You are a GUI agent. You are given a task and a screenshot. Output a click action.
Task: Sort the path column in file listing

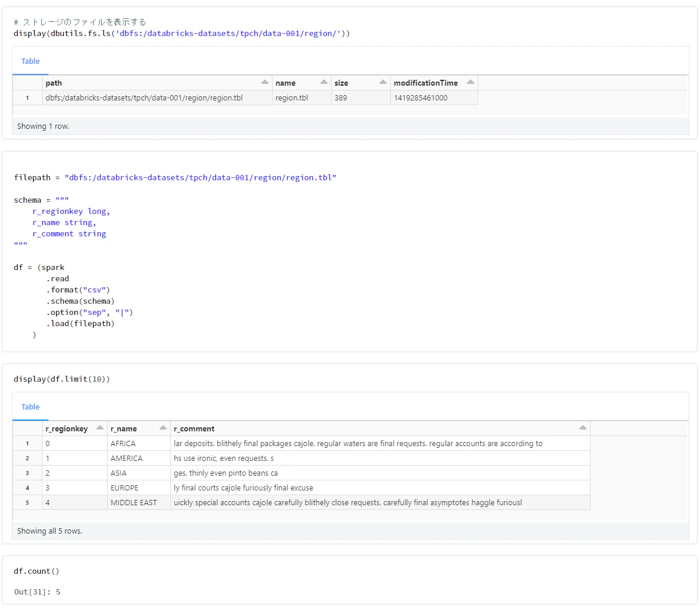pos(265,82)
